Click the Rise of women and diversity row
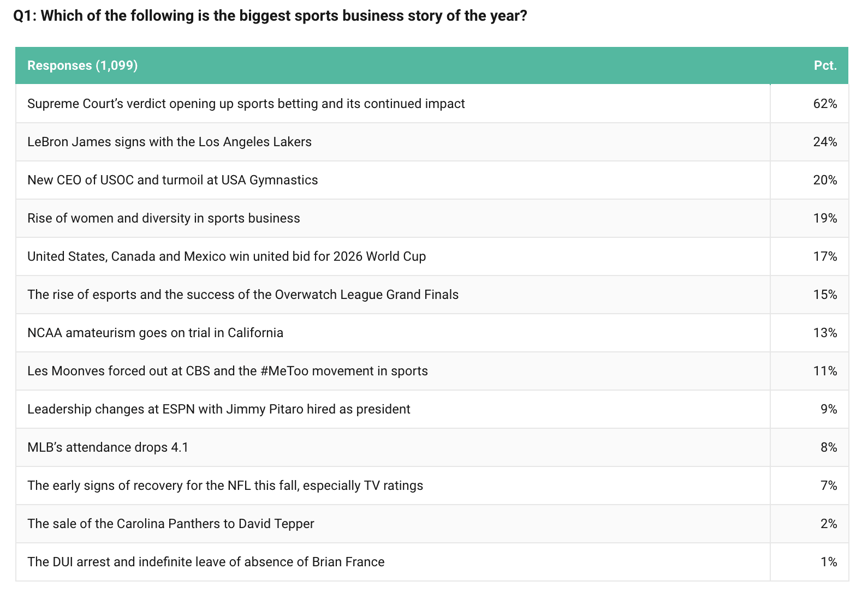 (x=164, y=218)
